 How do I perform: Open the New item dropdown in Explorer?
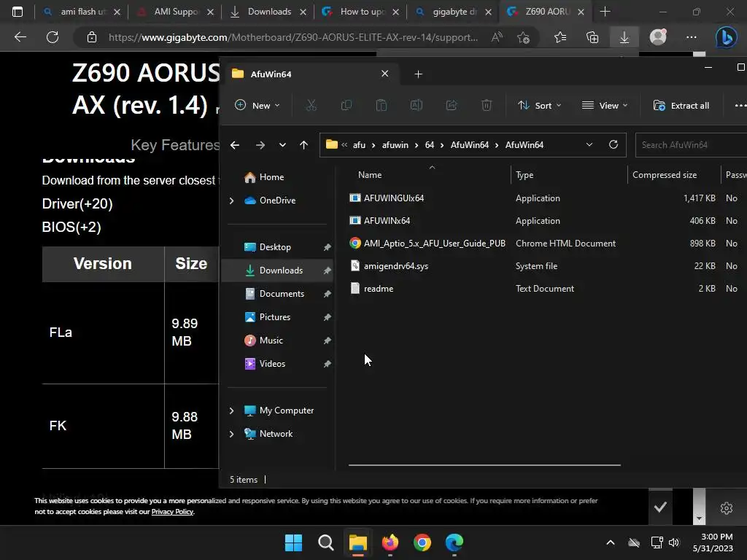click(x=258, y=105)
